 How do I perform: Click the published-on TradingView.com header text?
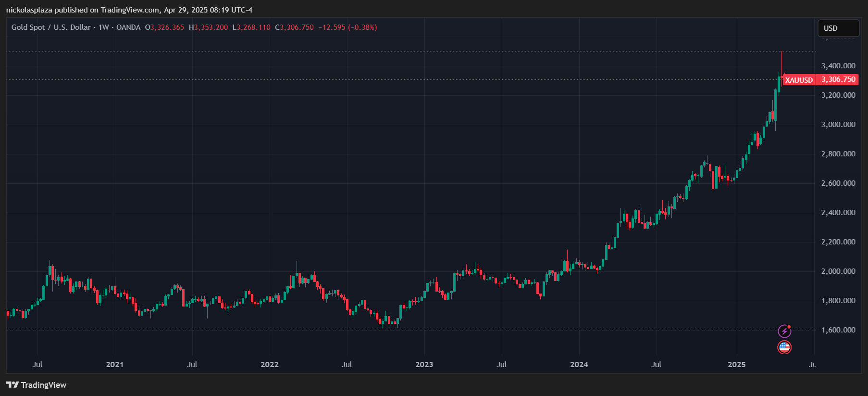point(129,10)
